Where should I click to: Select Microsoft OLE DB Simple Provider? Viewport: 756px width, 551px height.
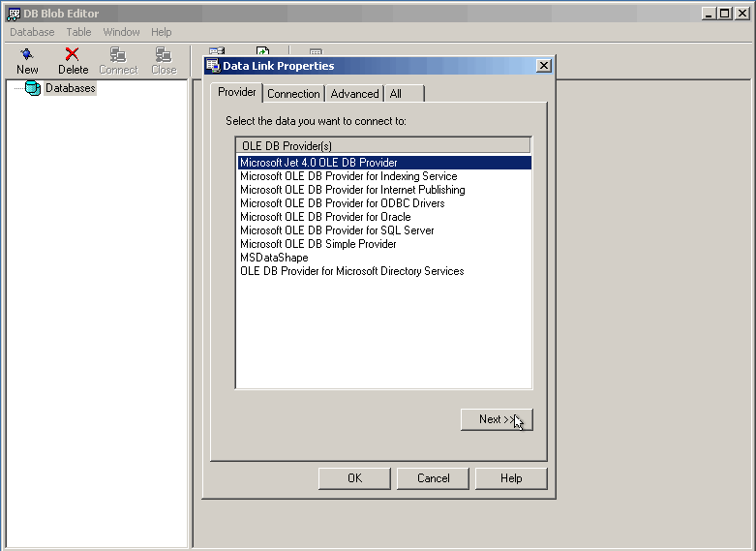(318, 244)
